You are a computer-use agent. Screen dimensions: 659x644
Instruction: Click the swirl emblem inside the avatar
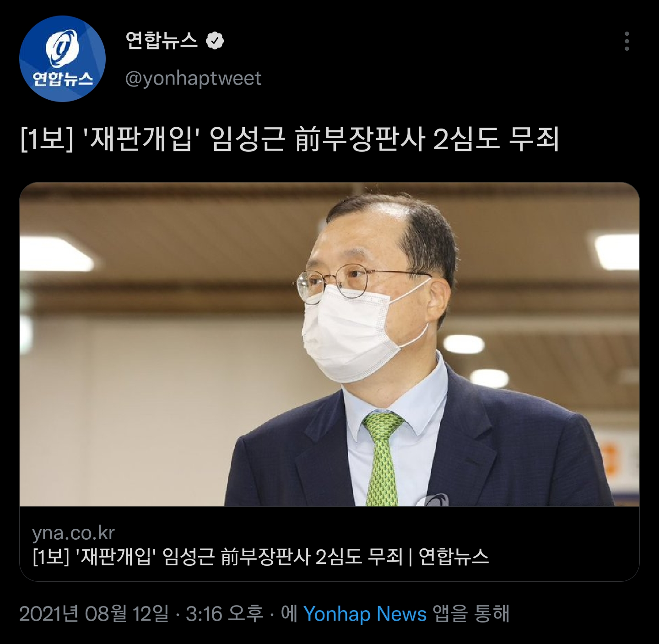click(x=61, y=48)
